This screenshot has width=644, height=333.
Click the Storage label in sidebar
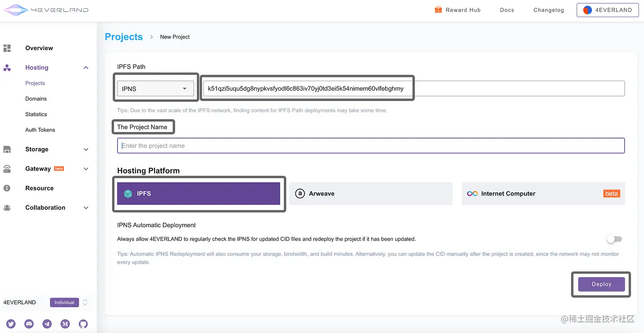[37, 149]
